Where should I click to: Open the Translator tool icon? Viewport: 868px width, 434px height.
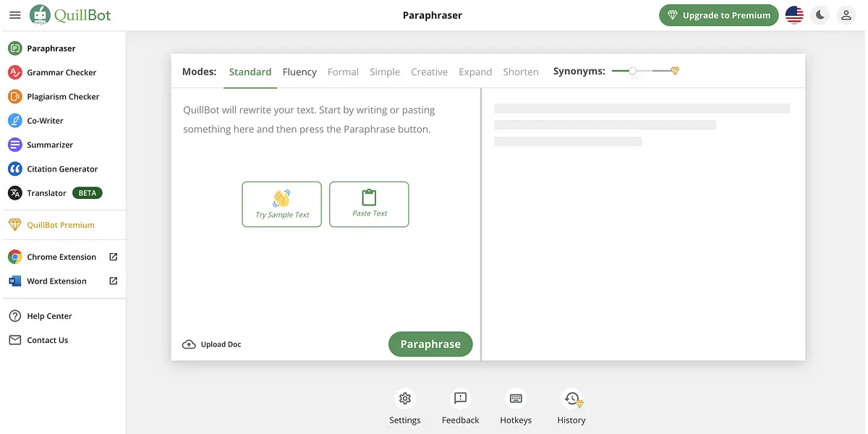(x=14, y=193)
